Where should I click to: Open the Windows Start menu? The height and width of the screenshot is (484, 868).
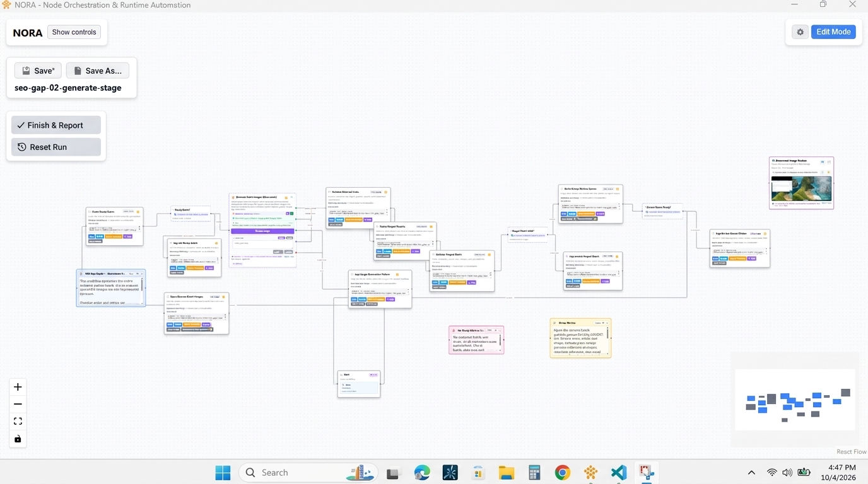pos(223,473)
